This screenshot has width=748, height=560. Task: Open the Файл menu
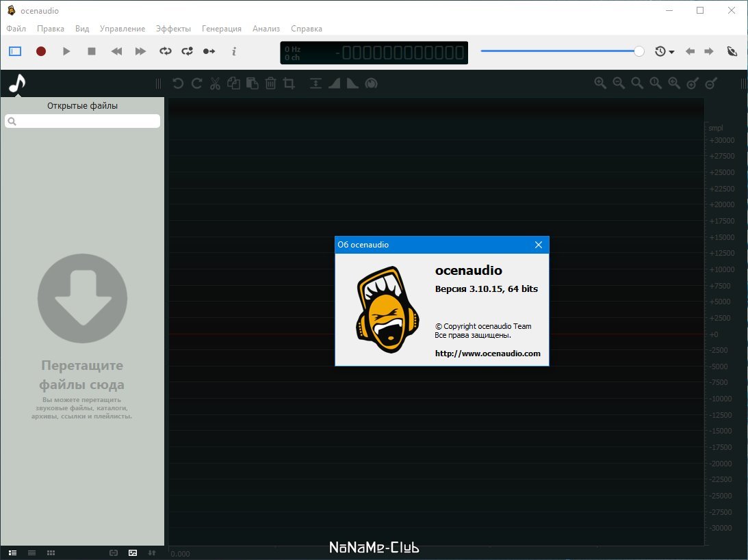pyautogui.click(x=16, y=29)
